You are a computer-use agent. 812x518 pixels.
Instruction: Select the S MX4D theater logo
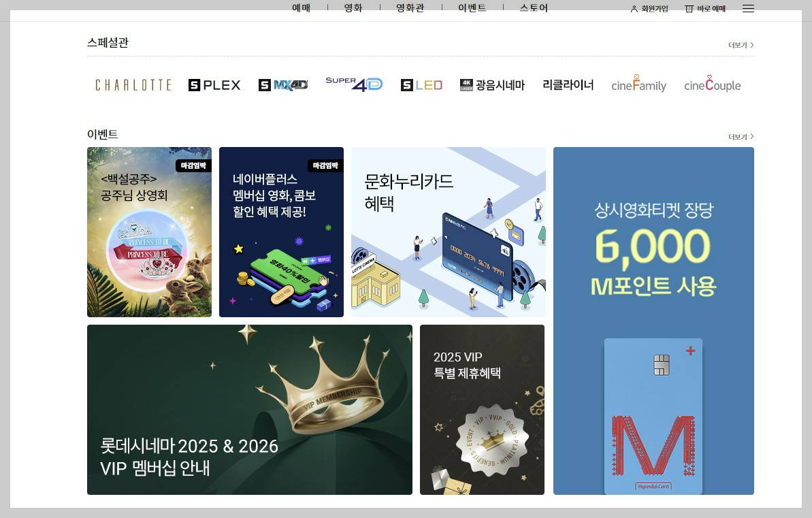(x=283, y=85)
